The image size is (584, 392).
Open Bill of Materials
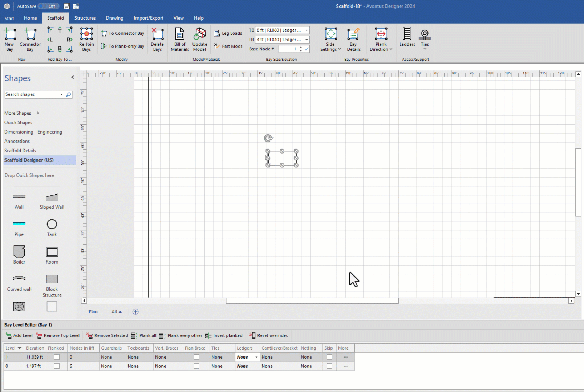[x=180, y=34]
